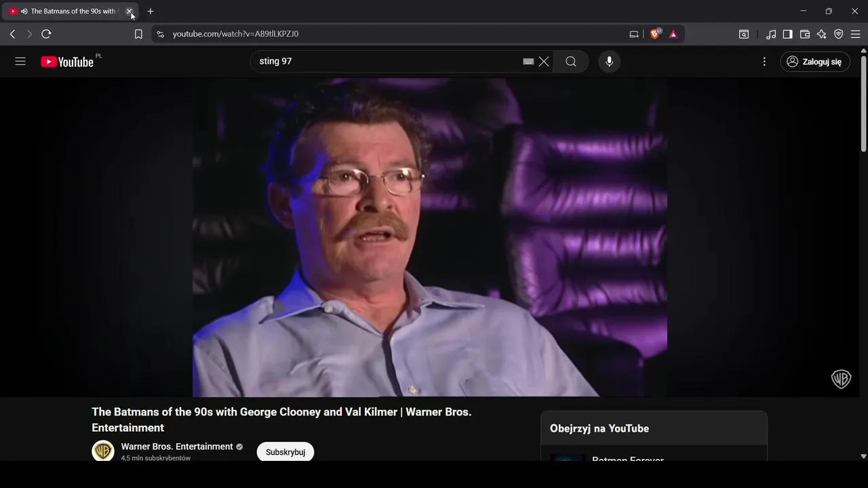Click scrollbar down arrow

(x=863, y=457)
